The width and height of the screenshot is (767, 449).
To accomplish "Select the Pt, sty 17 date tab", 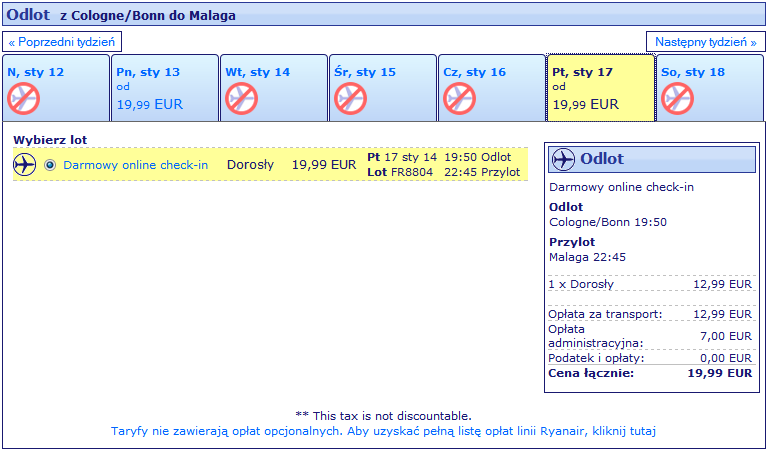I will coord(601,88).
